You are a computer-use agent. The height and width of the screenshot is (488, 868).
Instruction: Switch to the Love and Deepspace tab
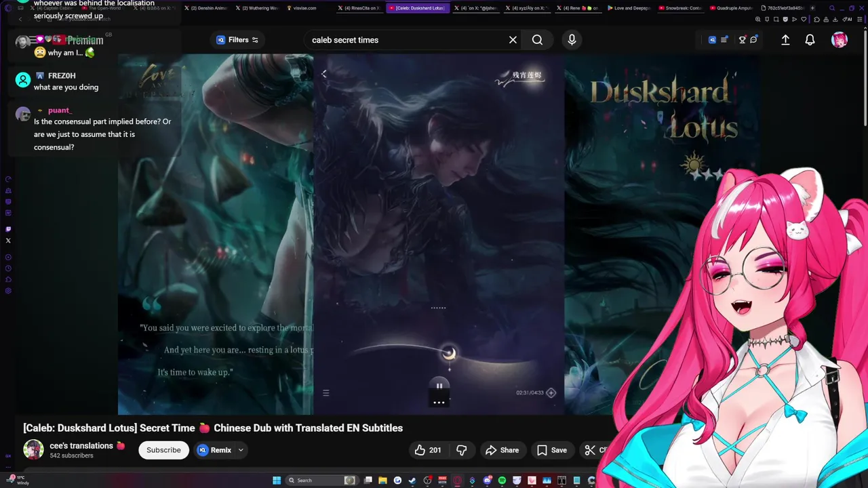pyautogui.click(x=629, y=8)
